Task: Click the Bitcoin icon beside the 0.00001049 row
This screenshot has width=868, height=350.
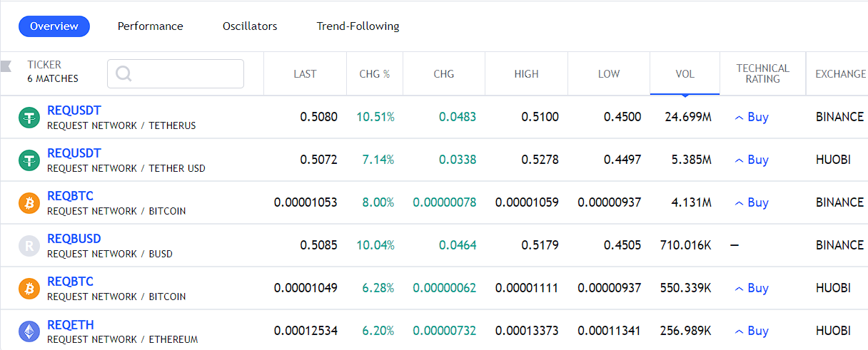Action: (29, 289)
